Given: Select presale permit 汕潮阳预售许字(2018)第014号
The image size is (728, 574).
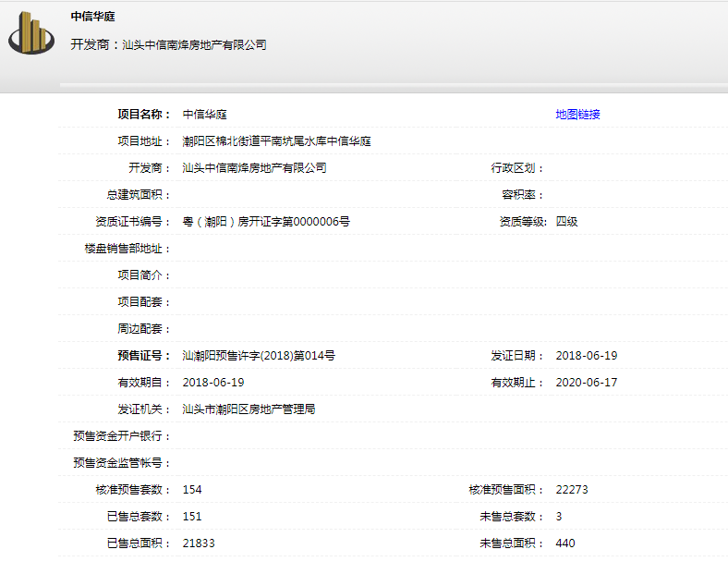Looking at the screenshot, I should [259, 356].
